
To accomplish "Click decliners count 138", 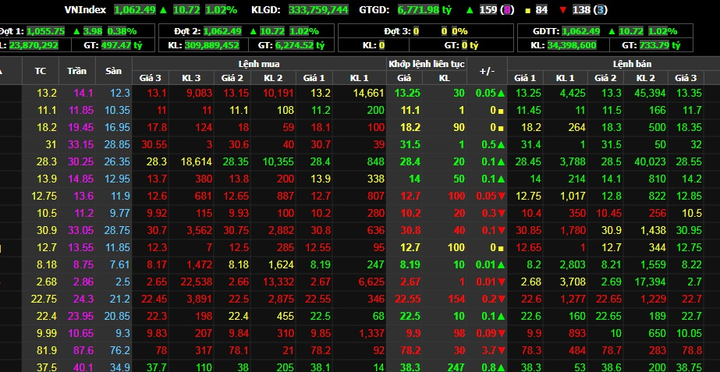I will [x=581, y=10].
